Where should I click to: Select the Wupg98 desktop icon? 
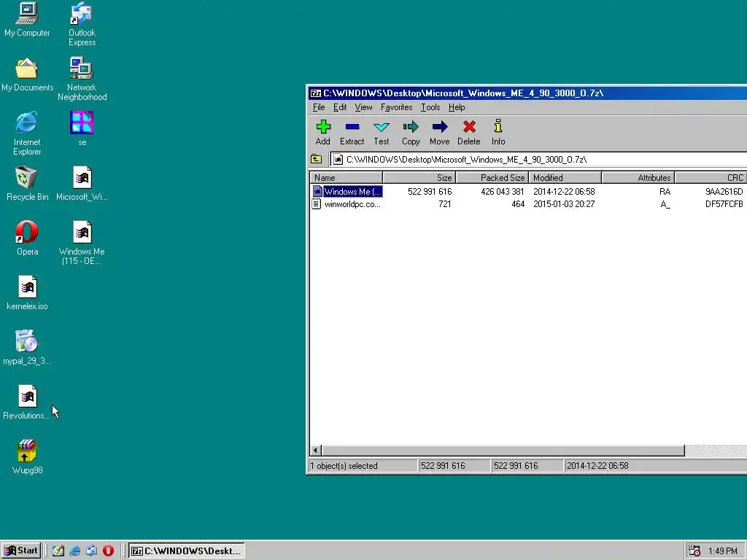coord(27,457)
